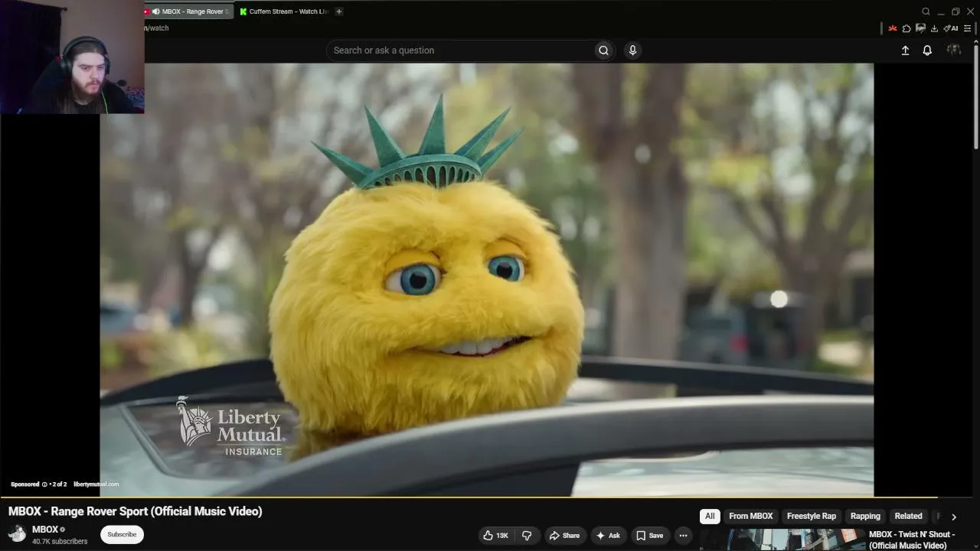Open the browser AI assistant button
This screenshot has height=551, width=980.
pyautogui.click(x=951, y=28)
